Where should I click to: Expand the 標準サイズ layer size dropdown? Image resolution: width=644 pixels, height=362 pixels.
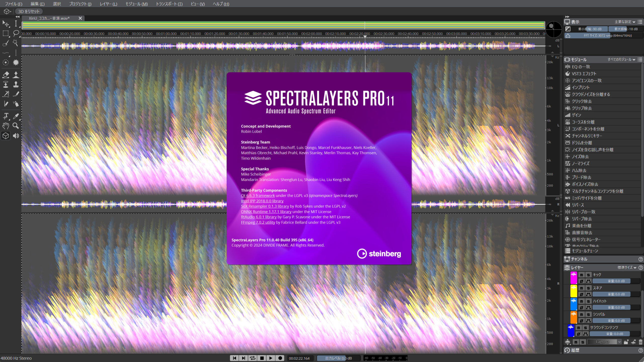tap(627, 267)
